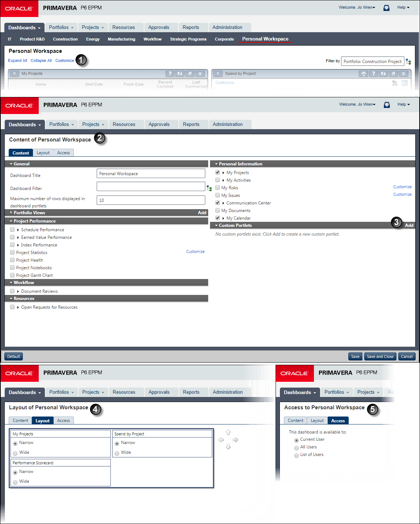Check the Open Requests for Resources checkbox
This screenshot has height=524, width=420.
[12, 307]
